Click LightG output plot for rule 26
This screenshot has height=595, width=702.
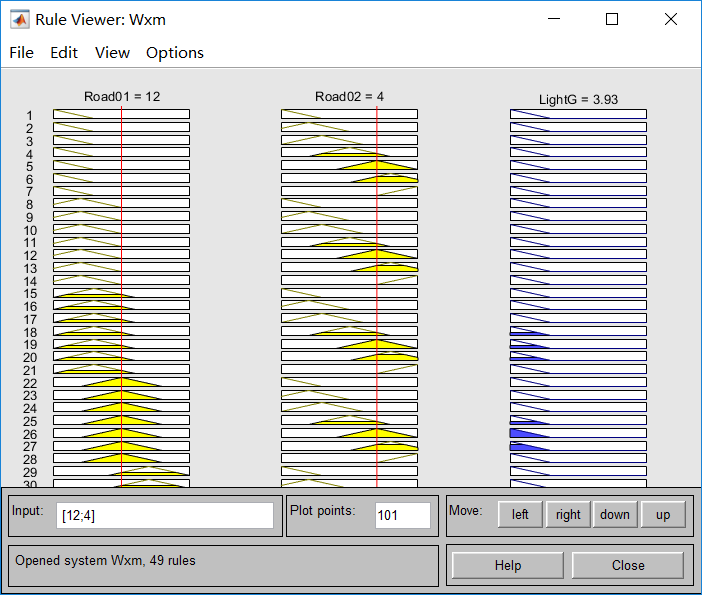point(578,433)
